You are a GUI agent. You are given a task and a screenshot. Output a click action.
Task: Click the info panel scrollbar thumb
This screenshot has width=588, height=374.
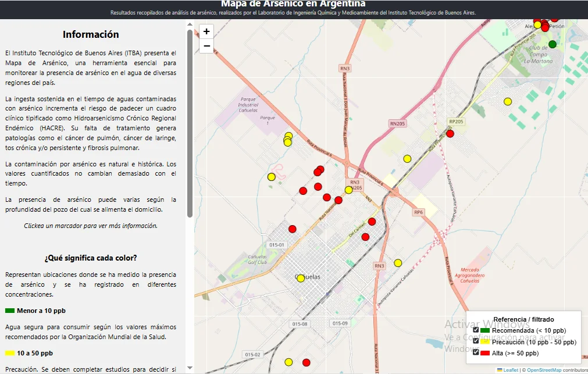coord(190,123)
